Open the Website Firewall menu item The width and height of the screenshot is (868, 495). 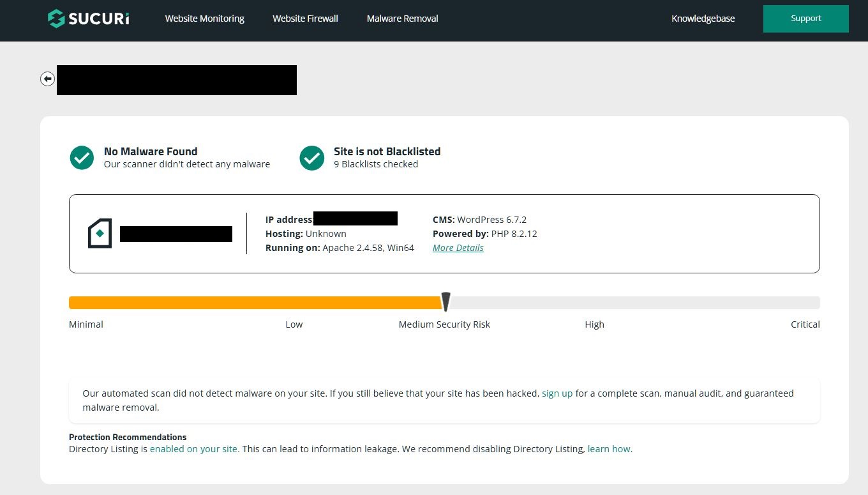pos(305,19)
